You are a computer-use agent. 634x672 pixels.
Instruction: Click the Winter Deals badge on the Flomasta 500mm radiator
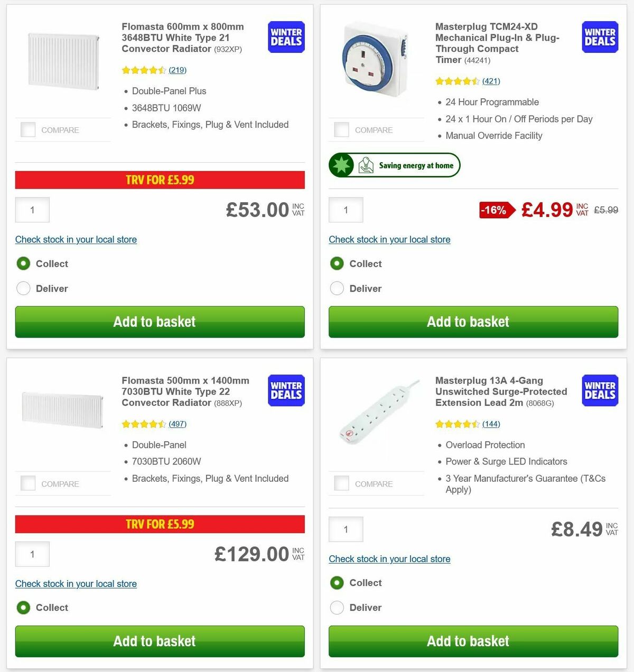point(285,390)
